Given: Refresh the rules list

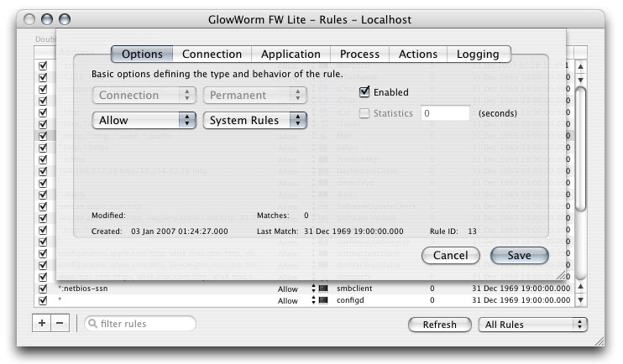Looking at the screenshot, I should [439, 325].
